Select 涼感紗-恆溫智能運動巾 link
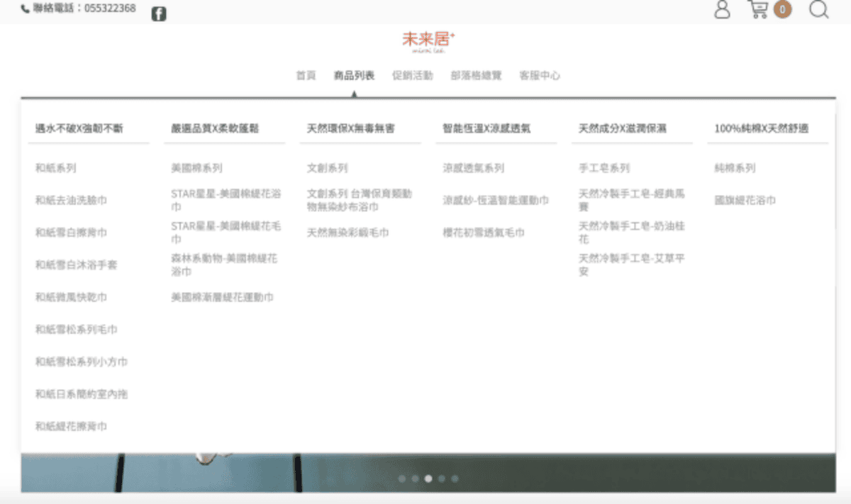 [496, 201]
